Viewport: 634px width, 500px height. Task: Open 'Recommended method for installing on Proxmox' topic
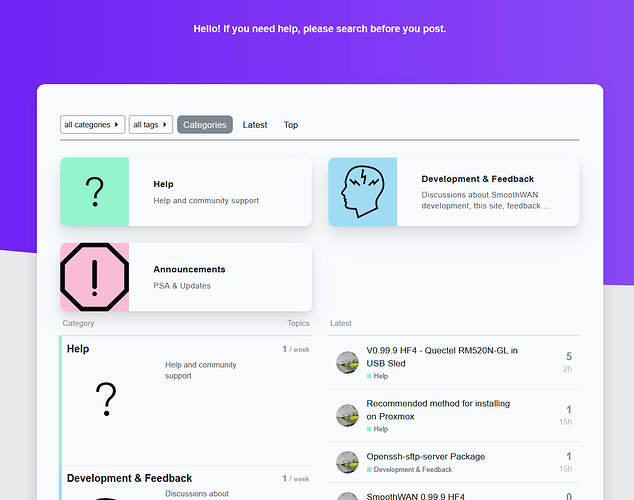pos(438,410)
